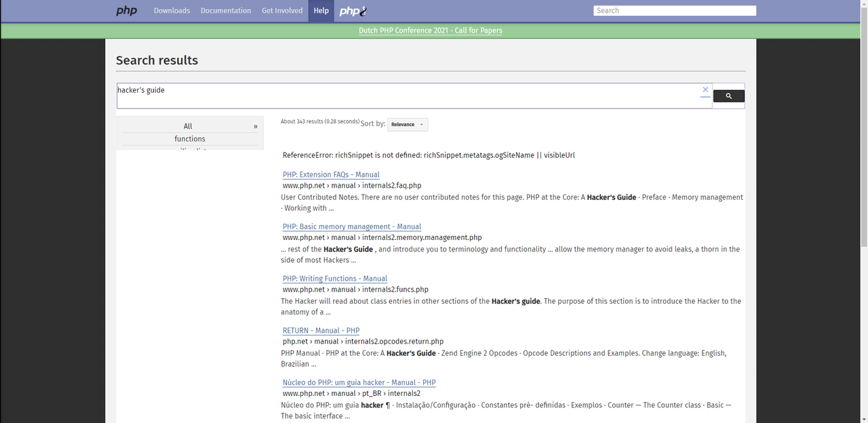
Task: Open Dutch PHP Conference 2021 announcement link
Action: pyautogui.click(x=431, y=31)
